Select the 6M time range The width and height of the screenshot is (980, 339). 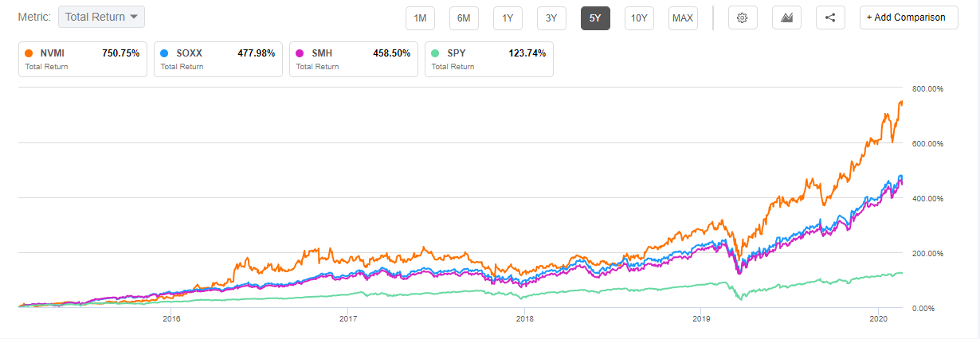pos(464,18)
